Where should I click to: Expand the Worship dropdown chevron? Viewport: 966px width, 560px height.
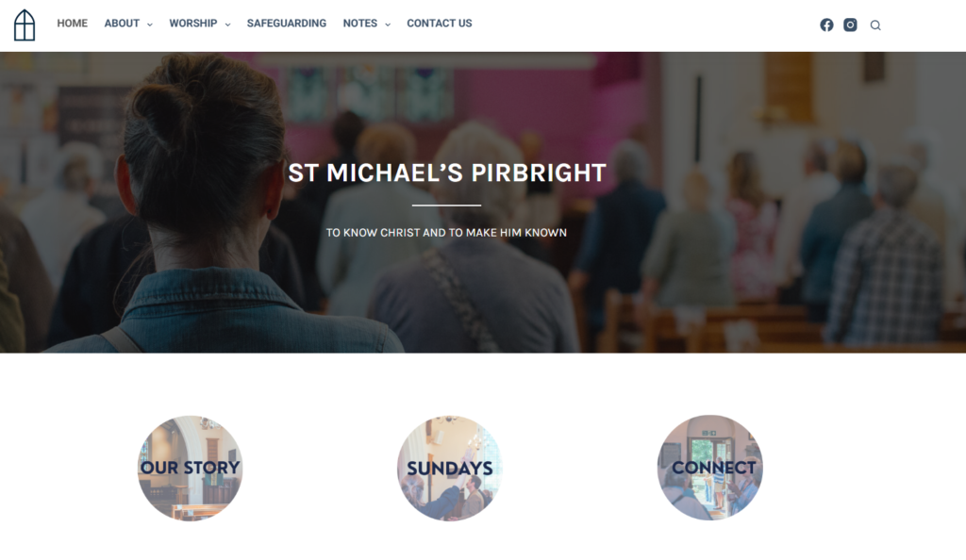228,25
